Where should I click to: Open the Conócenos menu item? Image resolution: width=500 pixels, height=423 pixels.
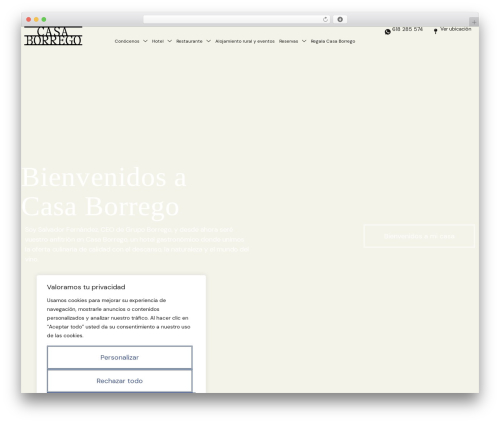click(x=127, y=41)
